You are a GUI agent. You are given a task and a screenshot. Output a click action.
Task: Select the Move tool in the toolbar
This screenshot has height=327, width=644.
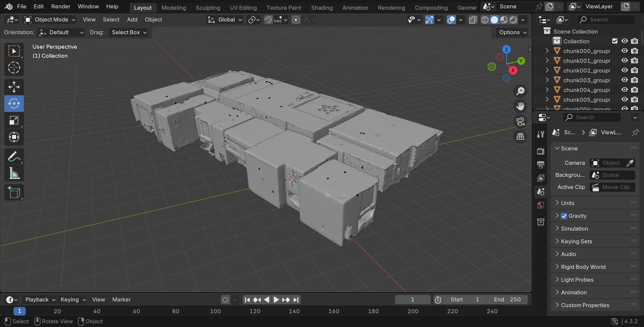[14, 87]
